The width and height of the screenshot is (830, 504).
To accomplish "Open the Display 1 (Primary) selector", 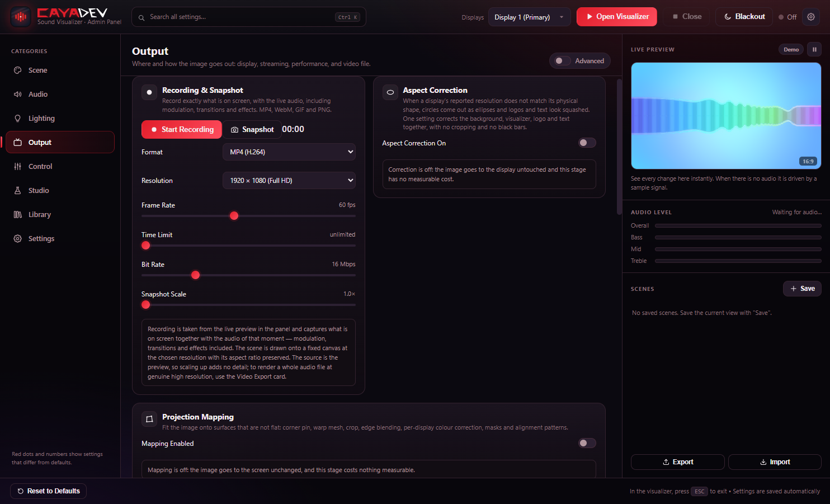I will [x=530, y=17].
